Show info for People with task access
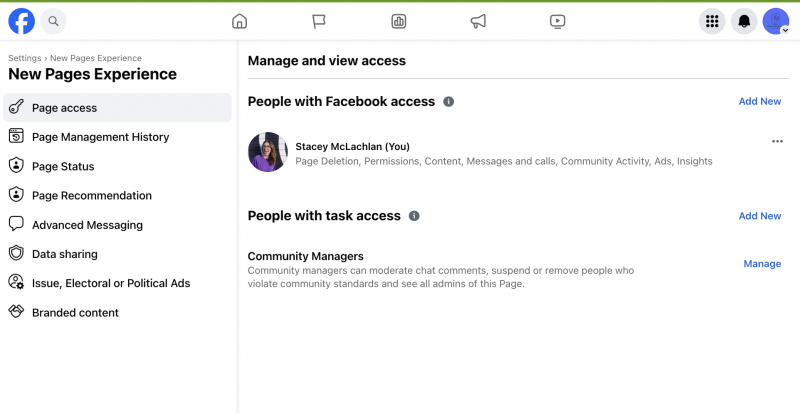 click(x=414, y=216)
